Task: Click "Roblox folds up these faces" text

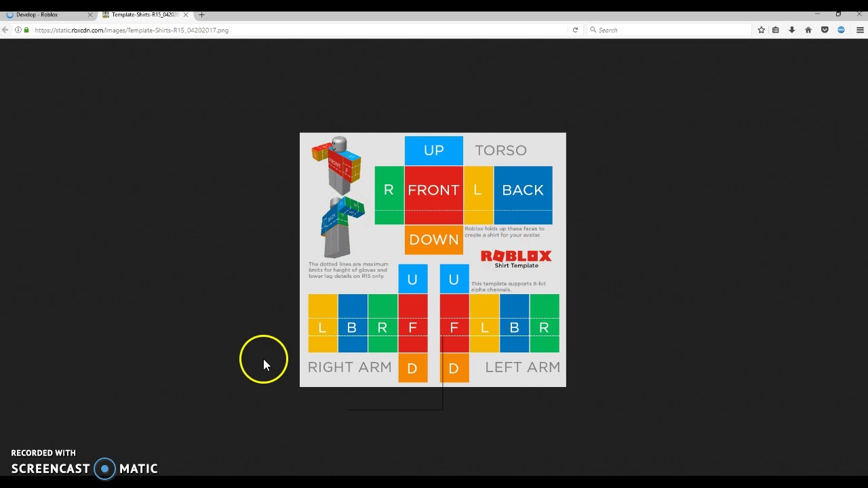Action: pos(505,232)
